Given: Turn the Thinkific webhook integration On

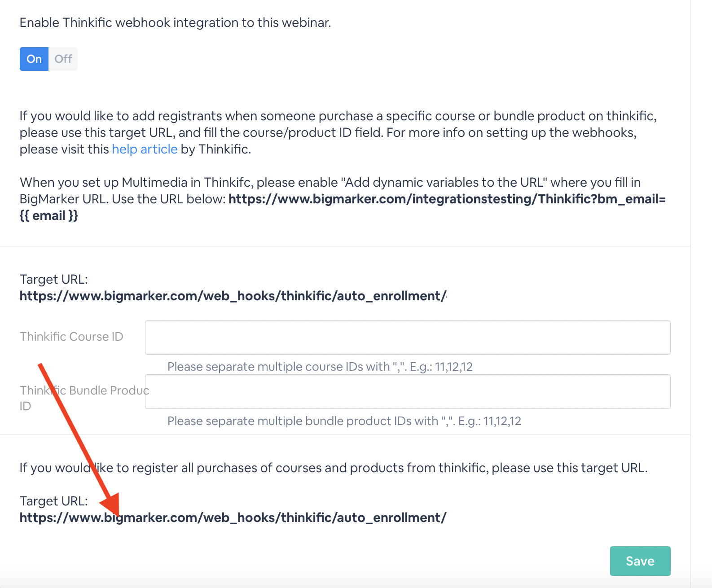Looking at the screenshot, I should click(x=34, y=59).
